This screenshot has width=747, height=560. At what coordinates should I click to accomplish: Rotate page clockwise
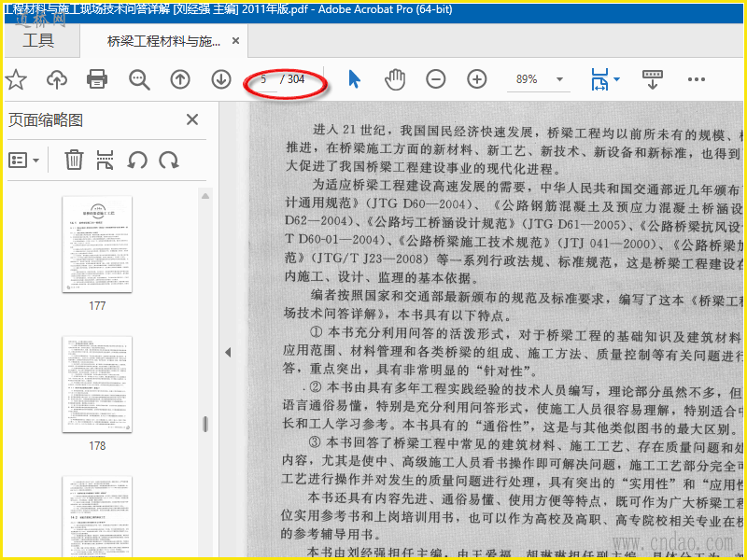tap(169, 160)
